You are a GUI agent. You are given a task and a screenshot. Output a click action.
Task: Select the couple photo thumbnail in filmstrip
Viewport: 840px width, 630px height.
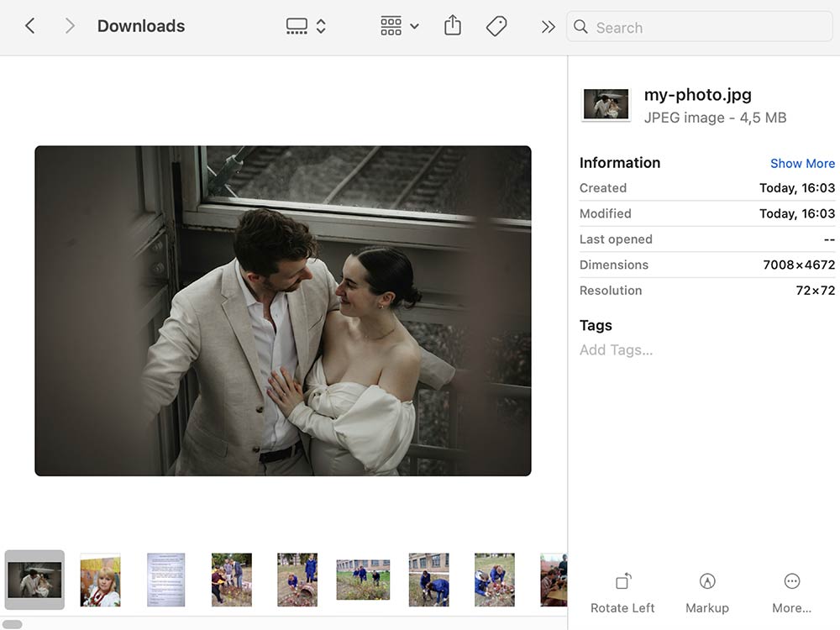click(x=34, y=580)
